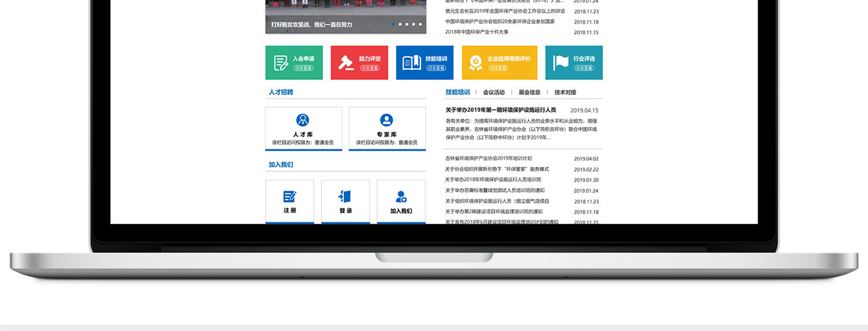Open news 2018年中国环保产业十件大事

477,32
